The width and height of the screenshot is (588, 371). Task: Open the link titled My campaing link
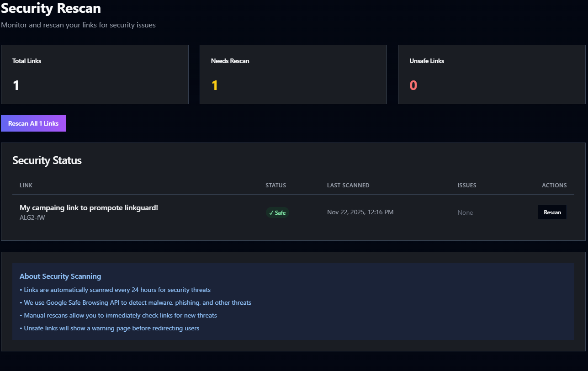(x=89, y=207)
